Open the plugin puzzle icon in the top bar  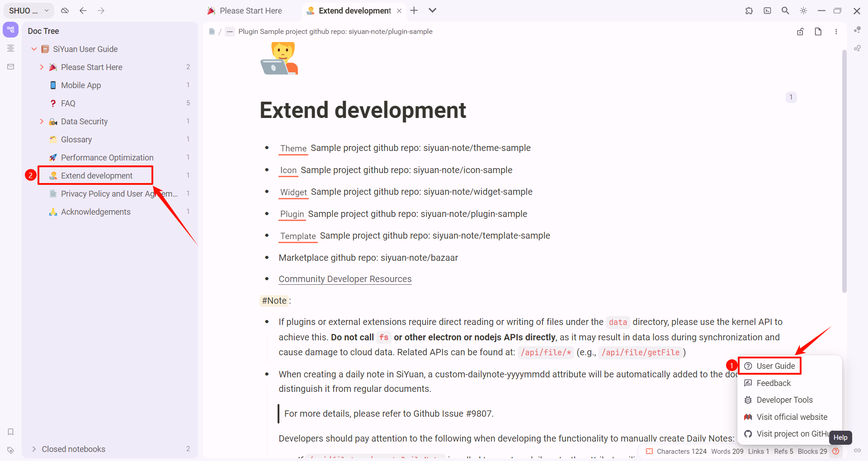click(x=749, y=10)
